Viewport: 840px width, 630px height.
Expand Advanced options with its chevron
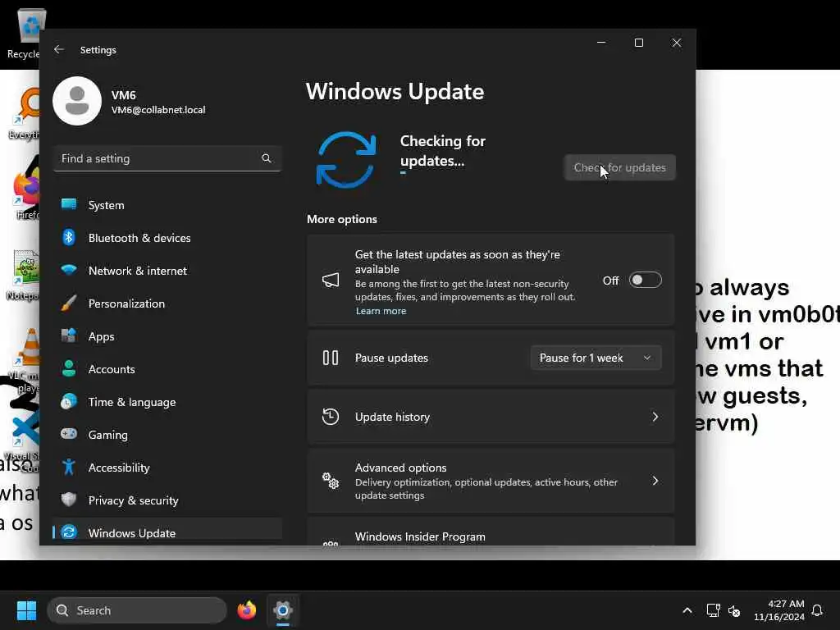[655, 481]
